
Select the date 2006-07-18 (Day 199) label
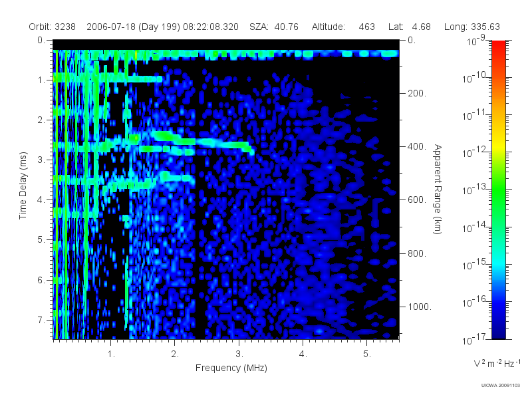134,27
